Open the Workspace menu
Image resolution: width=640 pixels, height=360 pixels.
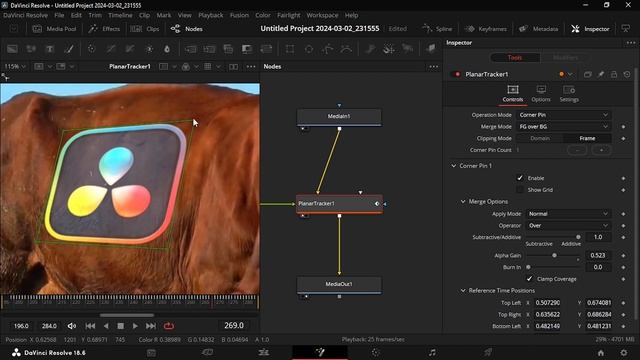click(x=322, y=15)
